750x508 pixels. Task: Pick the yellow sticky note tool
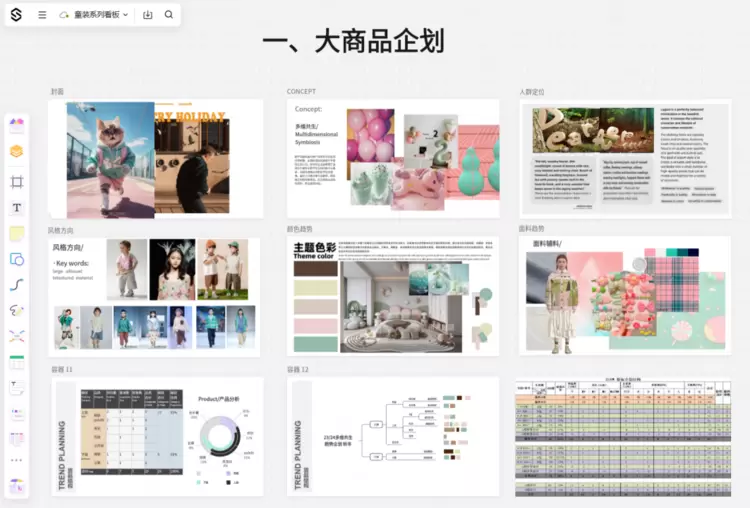tap(17, 233)
